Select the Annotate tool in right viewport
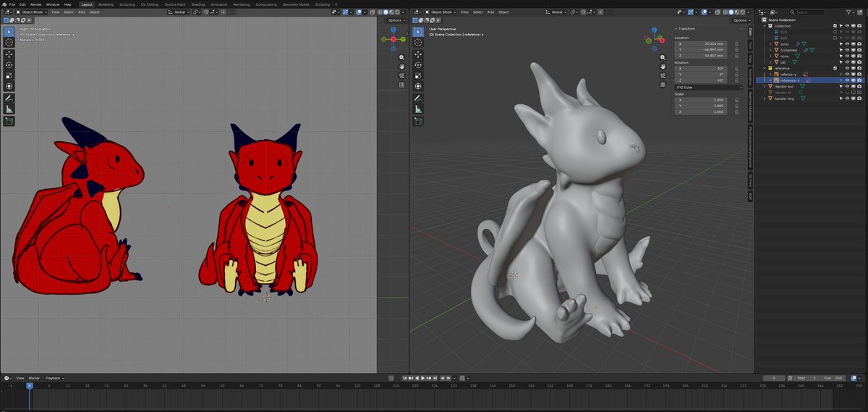The height and width of the screenshot is (412, 868). click(418, 98)
